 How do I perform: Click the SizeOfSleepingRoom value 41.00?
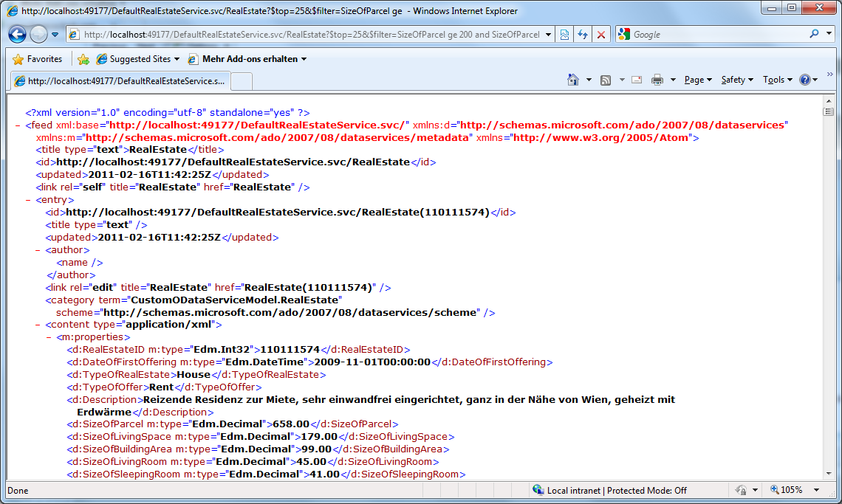pos(325,474)
